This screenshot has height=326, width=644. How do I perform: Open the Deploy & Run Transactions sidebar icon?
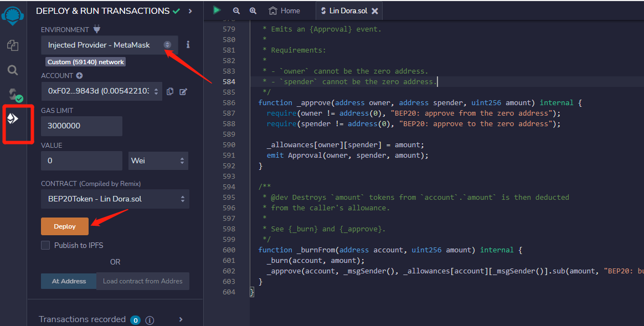point(13,118)
